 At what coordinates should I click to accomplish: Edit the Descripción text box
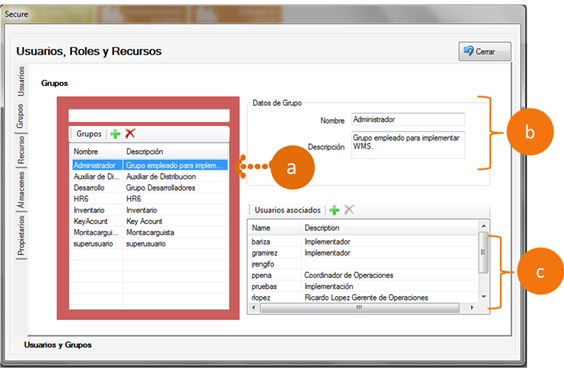(x=408, y=145)
